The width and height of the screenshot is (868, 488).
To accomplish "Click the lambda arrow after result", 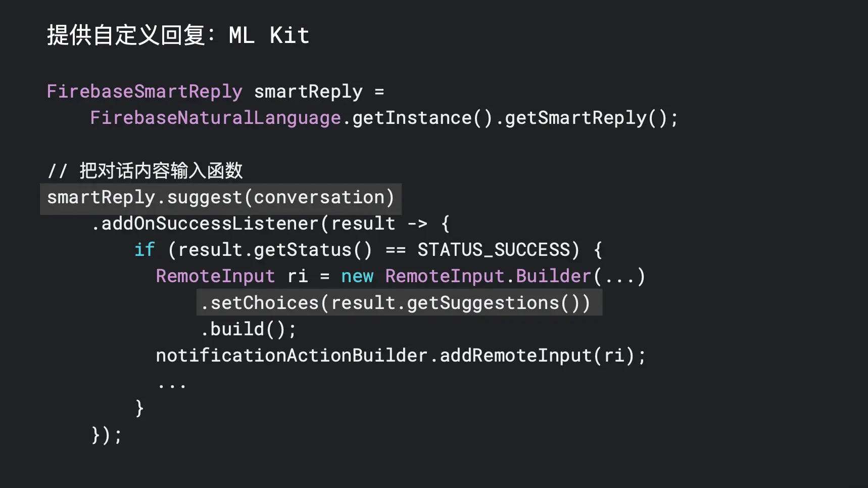I will (417, 224).
